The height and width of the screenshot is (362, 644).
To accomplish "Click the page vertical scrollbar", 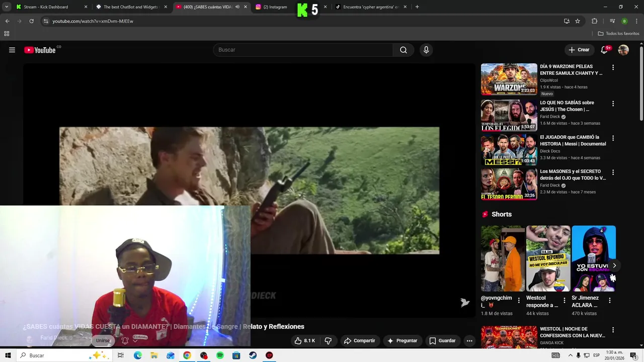I will [x=641, y=83].
